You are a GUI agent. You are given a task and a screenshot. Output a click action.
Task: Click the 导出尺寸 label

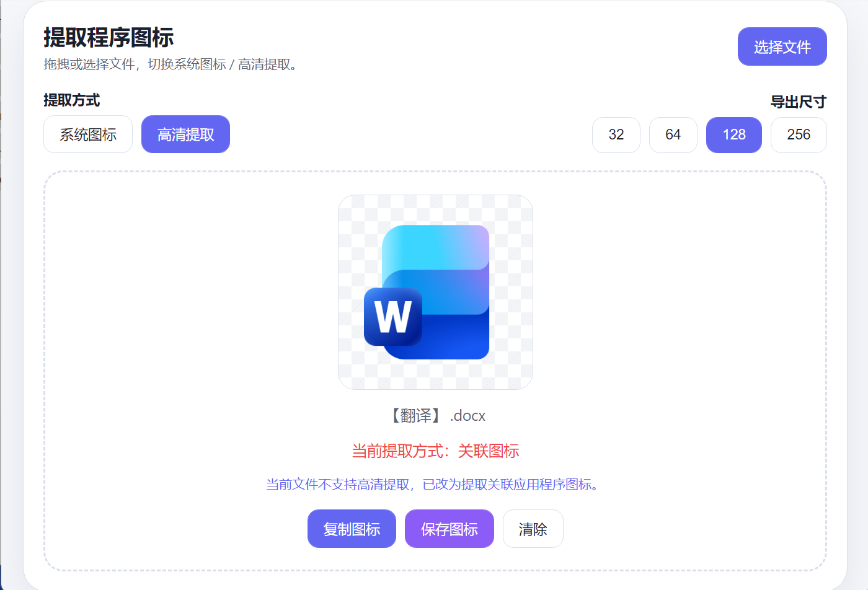coord(799,102)
